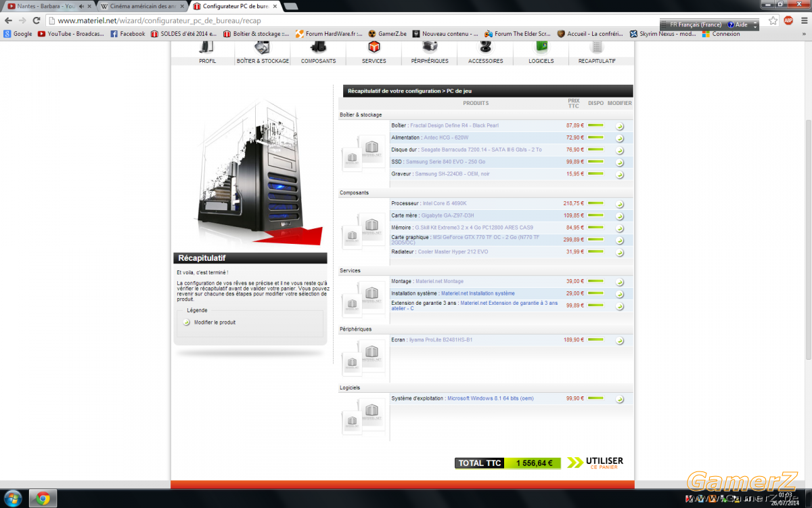Open the Forum The Elder Scrolls bookmark

518,33
